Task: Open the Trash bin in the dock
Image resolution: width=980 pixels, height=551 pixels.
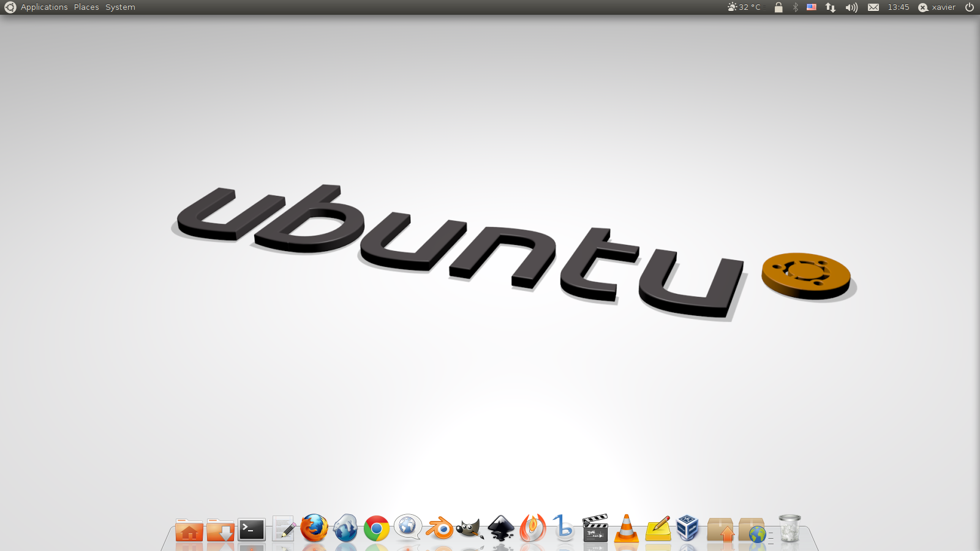Action: (790, 528)
